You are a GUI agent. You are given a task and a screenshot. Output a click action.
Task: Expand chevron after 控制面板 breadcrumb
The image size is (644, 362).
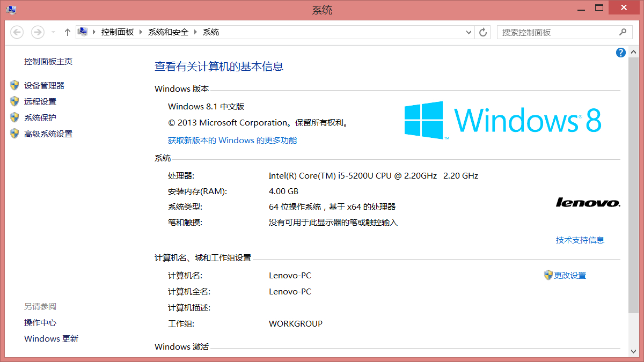pos(141,32)
